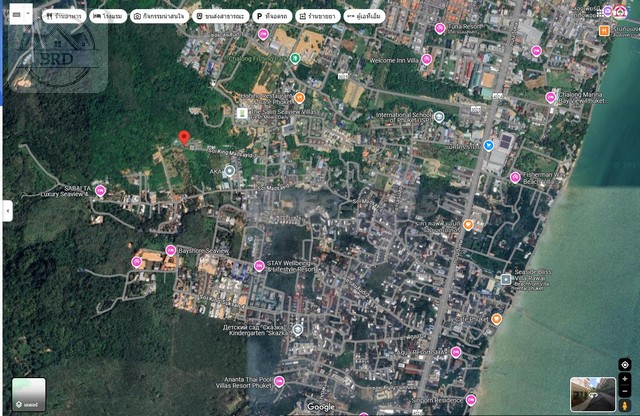Open the account profile avatar

coord(620,12)
